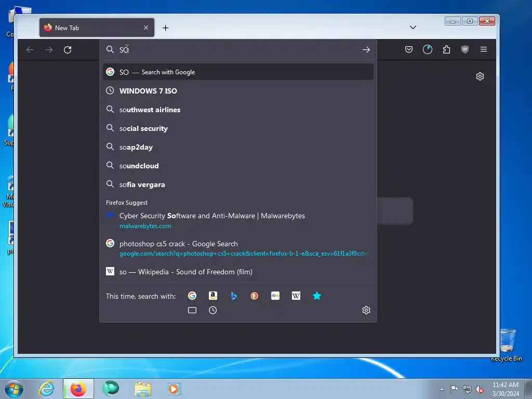Click Firefox taskbar button
532x399 pixels.
pyautogui.click(x=78, y=389)
